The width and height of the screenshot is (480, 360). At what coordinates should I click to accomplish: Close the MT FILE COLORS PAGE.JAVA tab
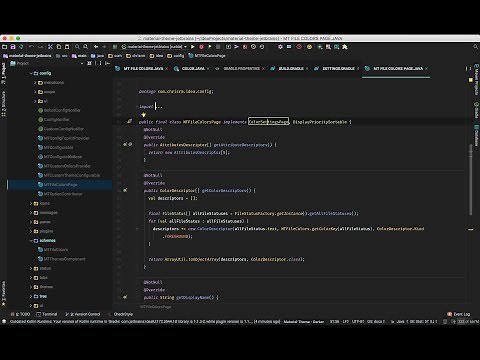coord(427,69)
